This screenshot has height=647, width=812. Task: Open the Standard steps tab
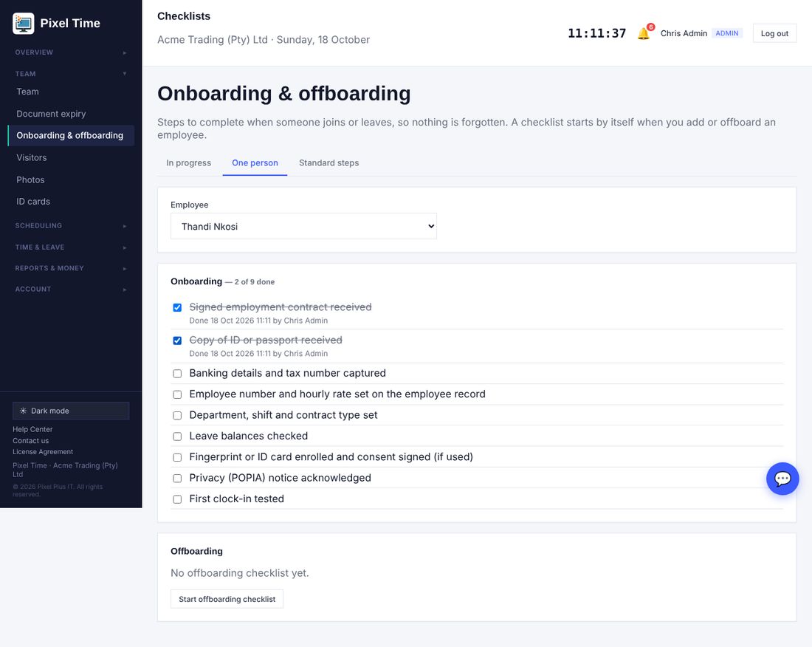coord(328,162)
